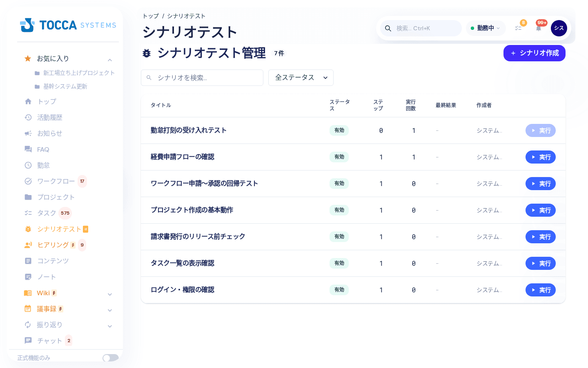Viewport: 588px width, 368px height.
Task: Click the clock icon for 勤怠
Action: click(28, 165)
